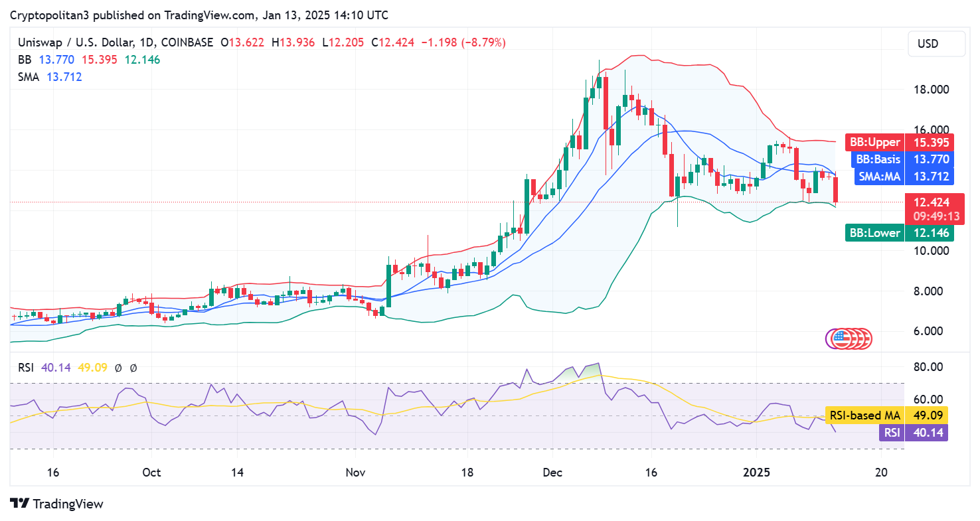Click the Oct label on the time axis

[152, 473]
